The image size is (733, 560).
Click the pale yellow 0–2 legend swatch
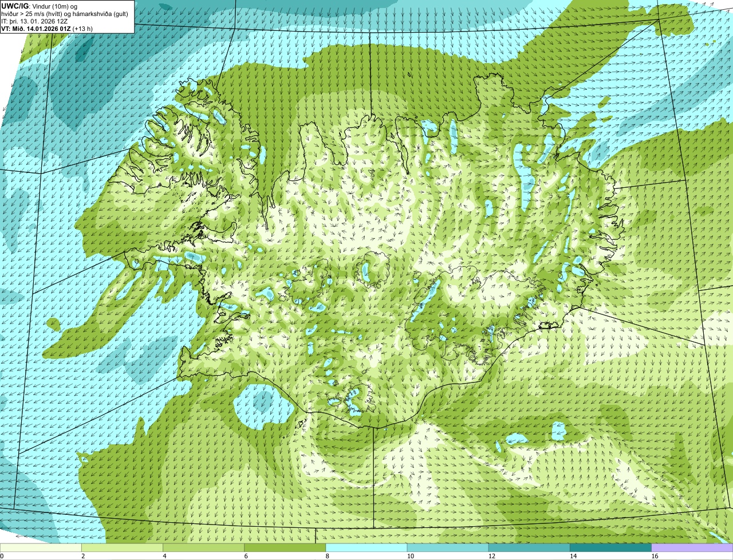[x=41, y=548]
